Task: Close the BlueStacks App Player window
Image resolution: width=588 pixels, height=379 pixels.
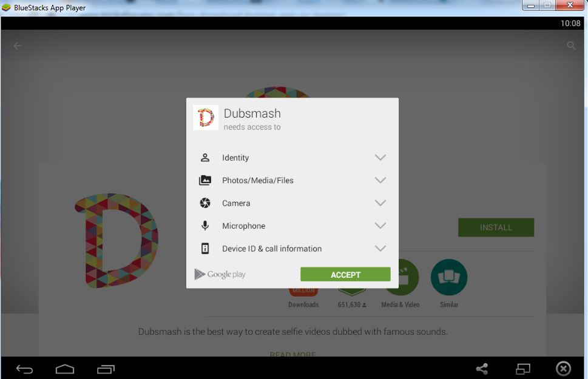Action: point(570,5)
